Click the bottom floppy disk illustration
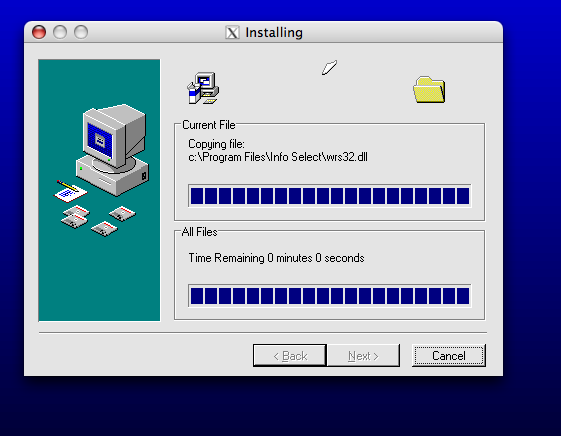Viewport: 561px width, 436px height. (104, 229)
